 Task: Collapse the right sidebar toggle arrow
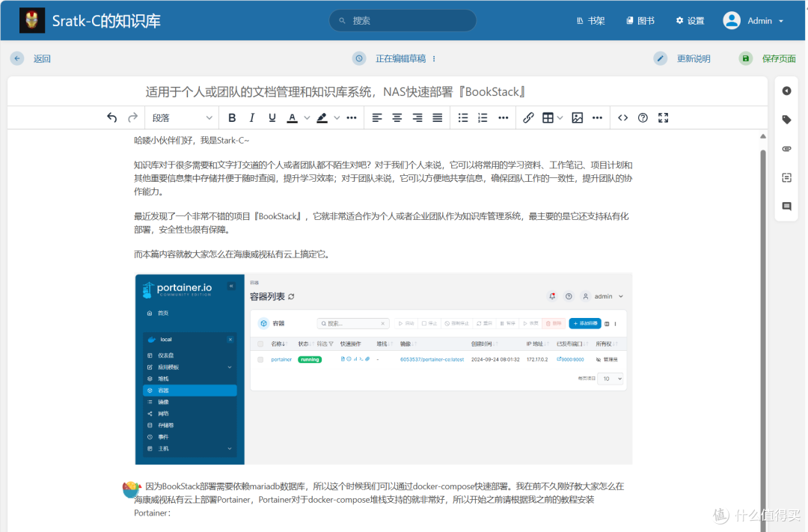(x=786, y=91)
